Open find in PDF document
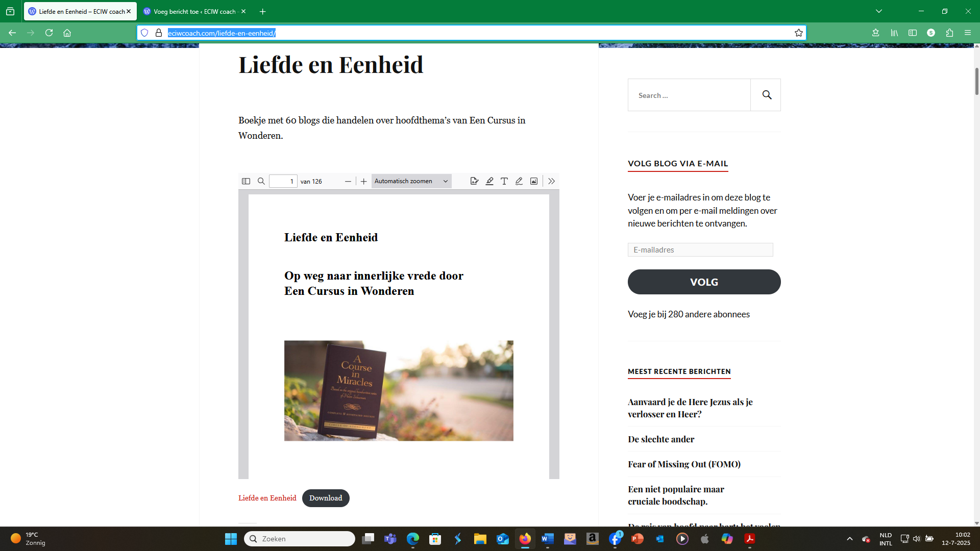The height and width of the screenshot is (551, 980). pyautogui.click(x=261, y=181)
